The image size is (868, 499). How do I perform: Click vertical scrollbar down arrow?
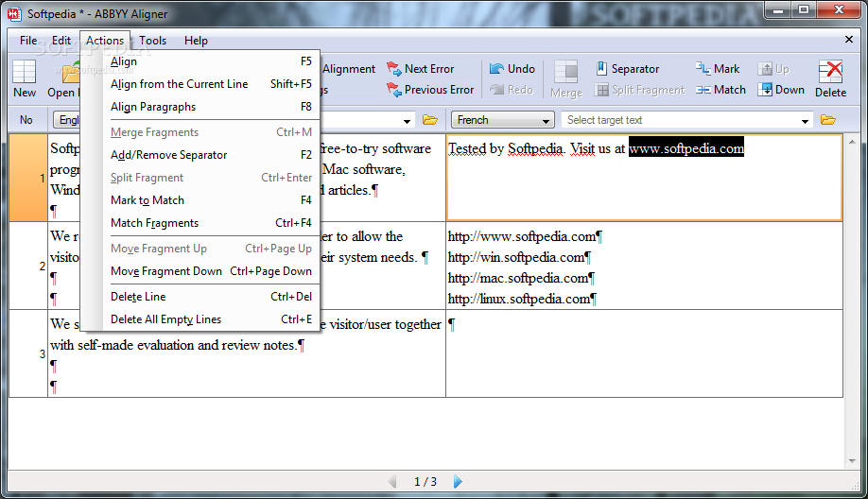coord(852,461)
